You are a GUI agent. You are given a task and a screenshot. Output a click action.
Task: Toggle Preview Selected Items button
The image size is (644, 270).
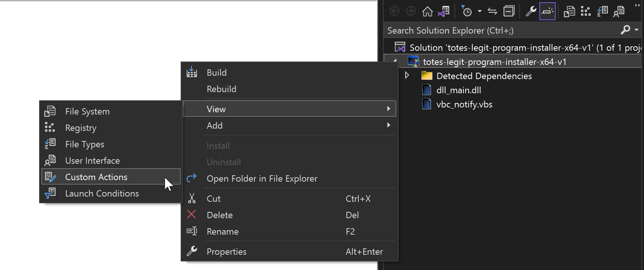[x=547, y=12]
